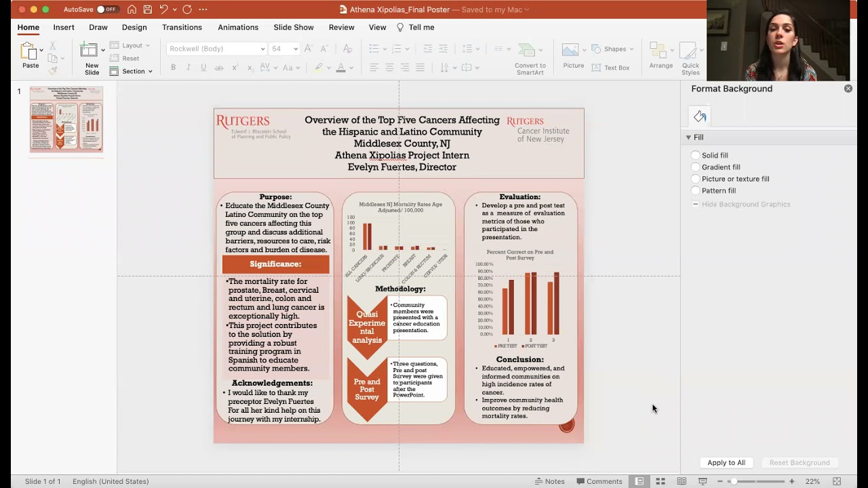Image resolution: width=868 pixels, height=488 pixels.
Task: Open the Animations tab
Action: point(238,27)
